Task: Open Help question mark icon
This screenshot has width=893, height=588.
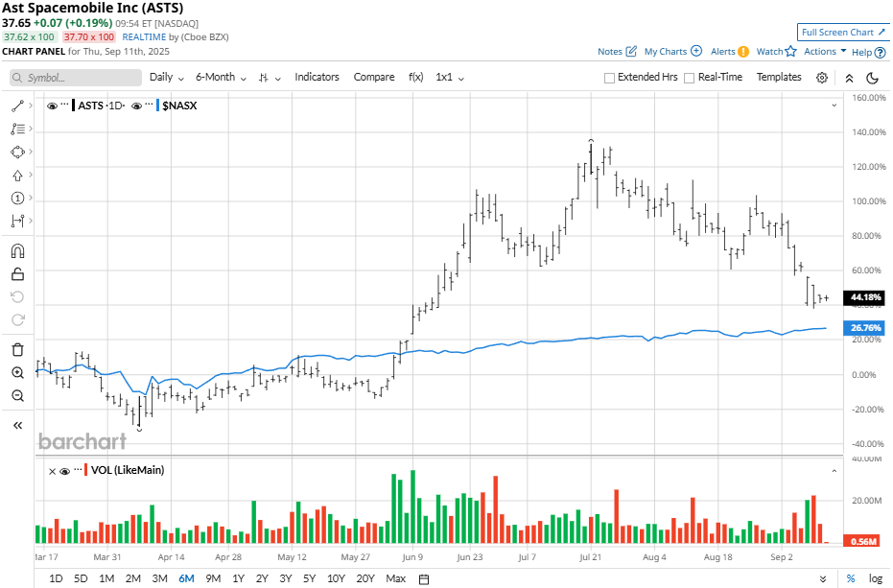Action: pos(880,53)
